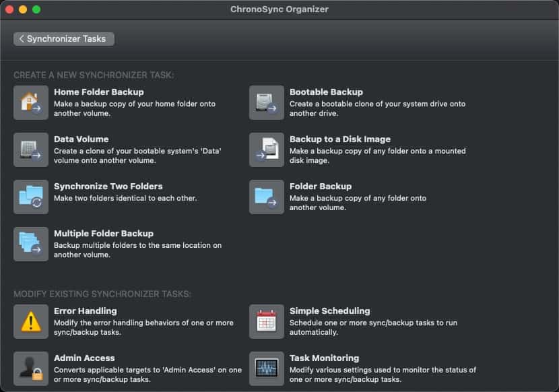Image resolution: width=559 pixels, height=392 pixels.
Task: Choose the Synchronize Two Folders title
Action: (108, 186)
